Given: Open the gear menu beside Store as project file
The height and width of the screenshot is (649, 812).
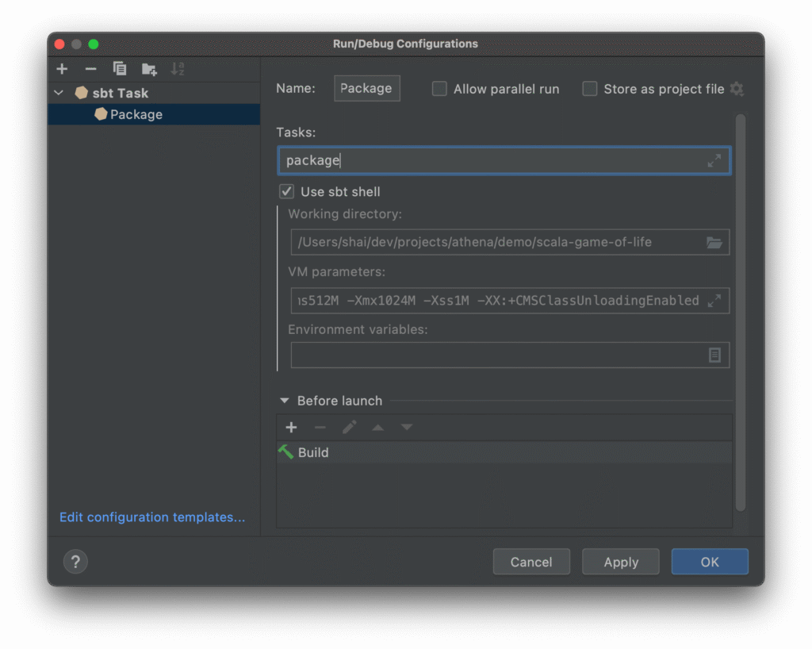Looking at the screenshot, I should (x=737, y=89).
